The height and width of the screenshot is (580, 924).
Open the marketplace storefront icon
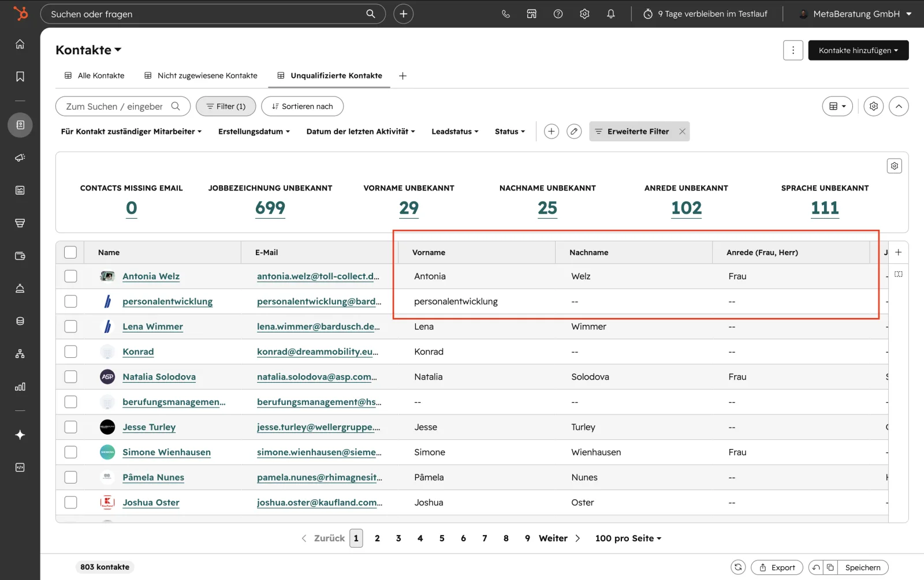pyautogui.click(x=532, y=14)
